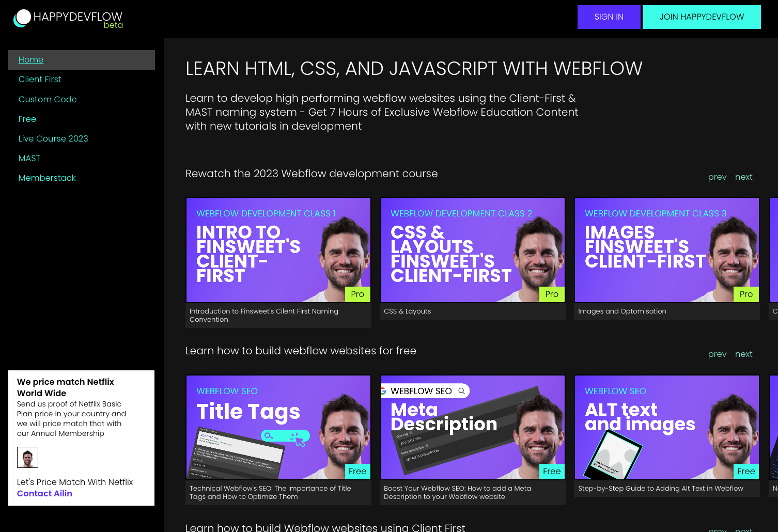Viewport: 778px width, 532px height.
Task: Click the SIGN IN button
Action: pyautogui.click(x=609, y=17)
